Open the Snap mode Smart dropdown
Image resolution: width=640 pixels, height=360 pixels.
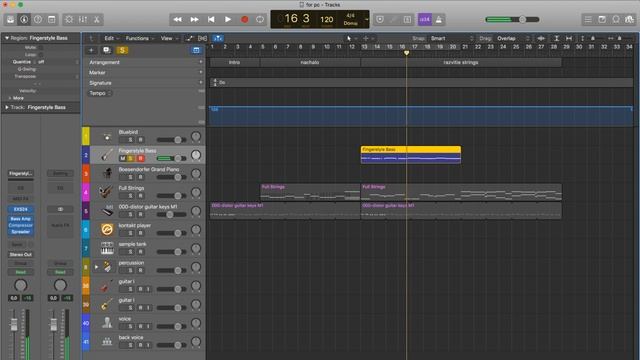(x=451, y=38)
